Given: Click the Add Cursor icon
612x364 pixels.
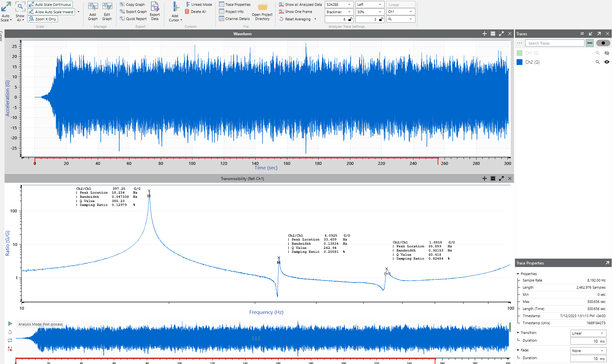Looking at the screenshot, I should pos(175,11).
